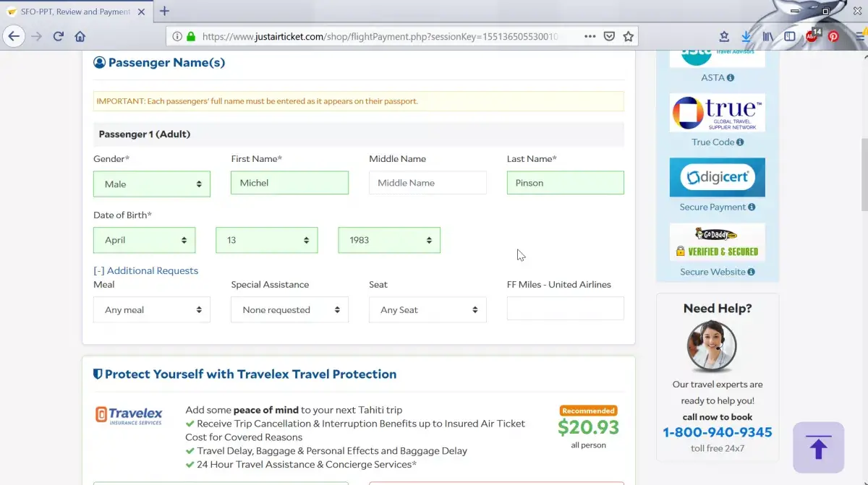Click the Adblock Plus extension icon
This screenshot has height=485, width=868.
point(812,35)
